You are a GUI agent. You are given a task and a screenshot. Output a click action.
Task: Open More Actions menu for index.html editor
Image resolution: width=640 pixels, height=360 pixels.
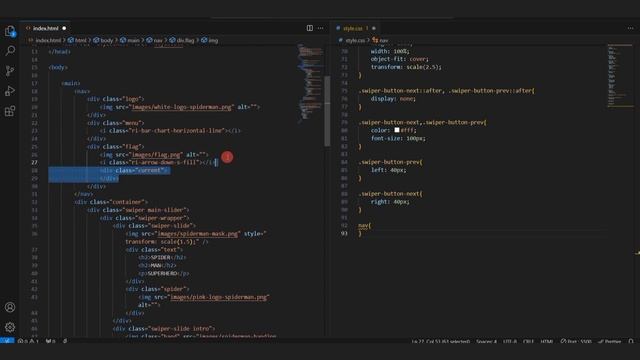click(320, 28)
